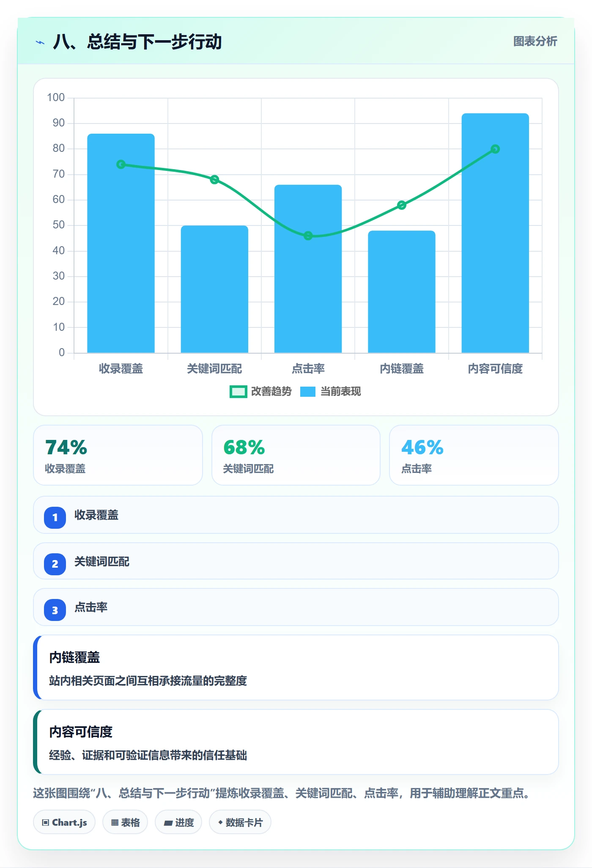The height and width of the screenshot is (868, 592).
Task: Select the list row 收录覆盖
Action: click(296, 515)
